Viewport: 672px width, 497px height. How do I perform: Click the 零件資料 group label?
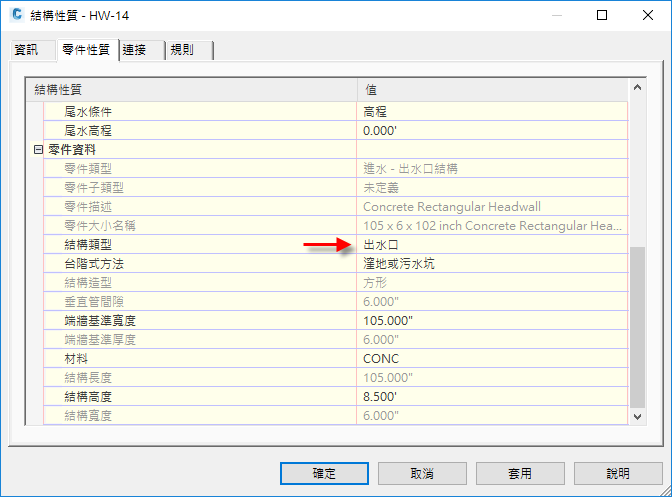(72, 150)
